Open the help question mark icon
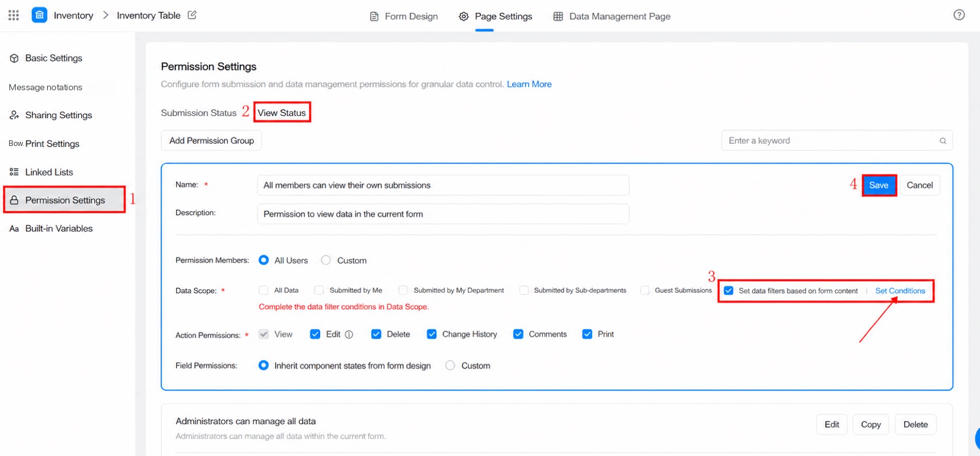The height and width of the screenshot is (456, 980). (959, 15)
